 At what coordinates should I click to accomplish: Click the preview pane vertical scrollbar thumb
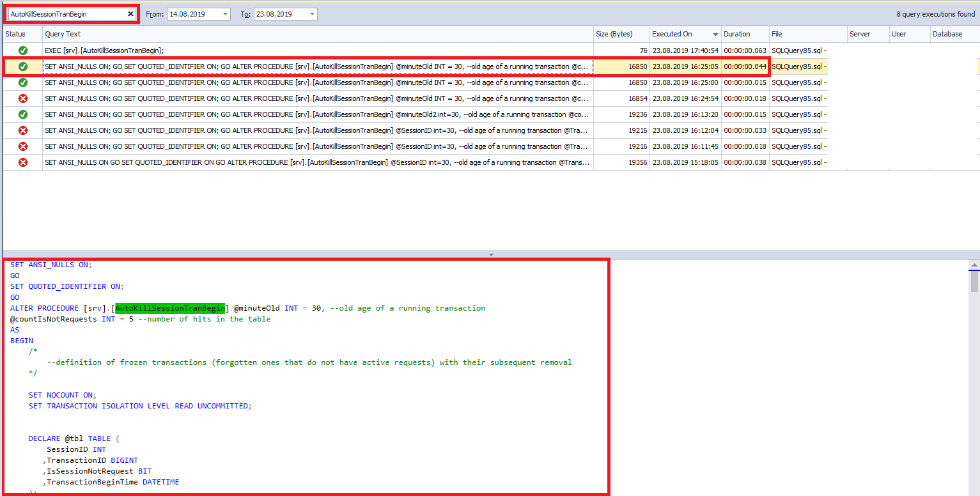pyautogui.click(x=974, y=281)
